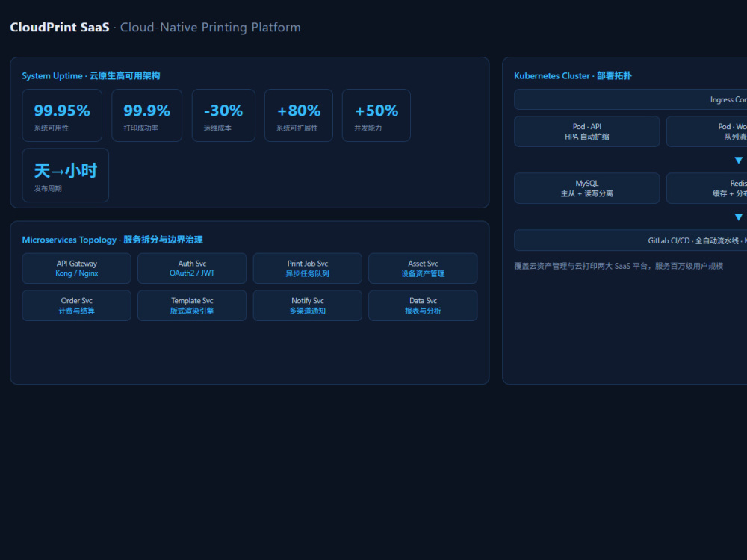Select the 99.95% 系统可用性 metric card

pyautogui.click(x=62, y=115)
